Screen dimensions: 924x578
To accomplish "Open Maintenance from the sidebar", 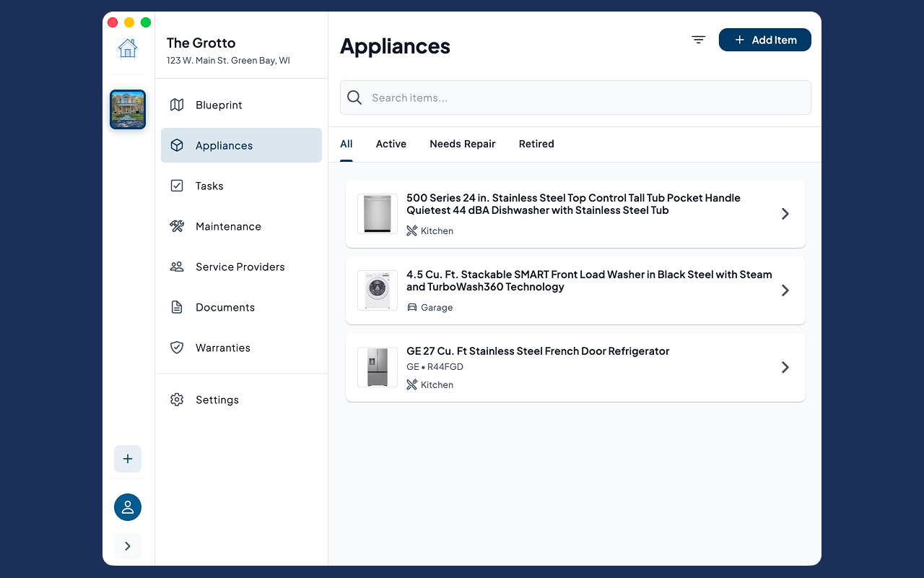I will [x=241, y=226].
